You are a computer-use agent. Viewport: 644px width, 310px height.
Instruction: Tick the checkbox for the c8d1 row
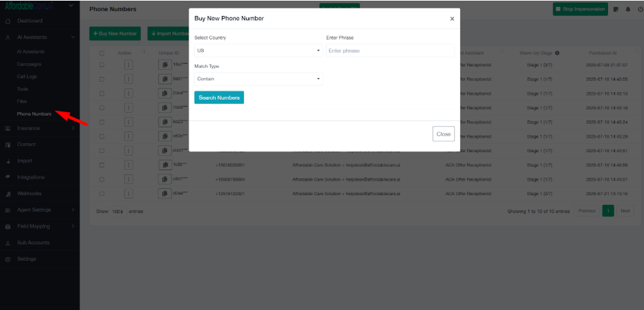coord(102,179)
